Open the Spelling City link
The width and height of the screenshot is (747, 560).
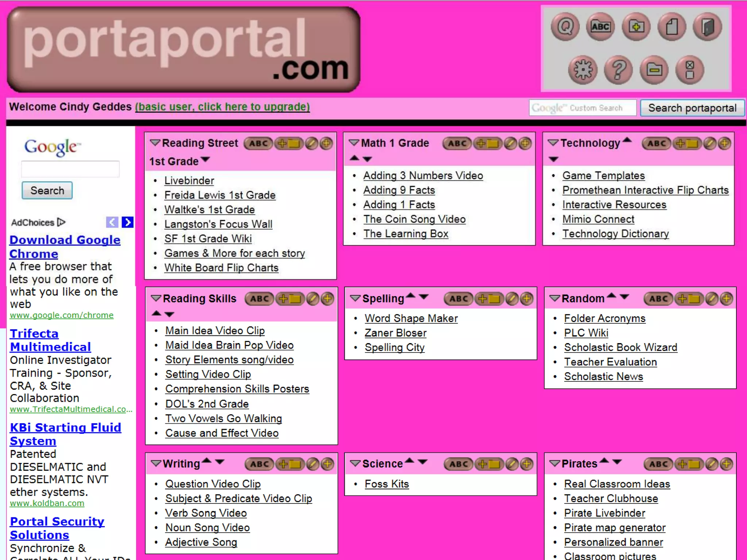click(395, 347)
